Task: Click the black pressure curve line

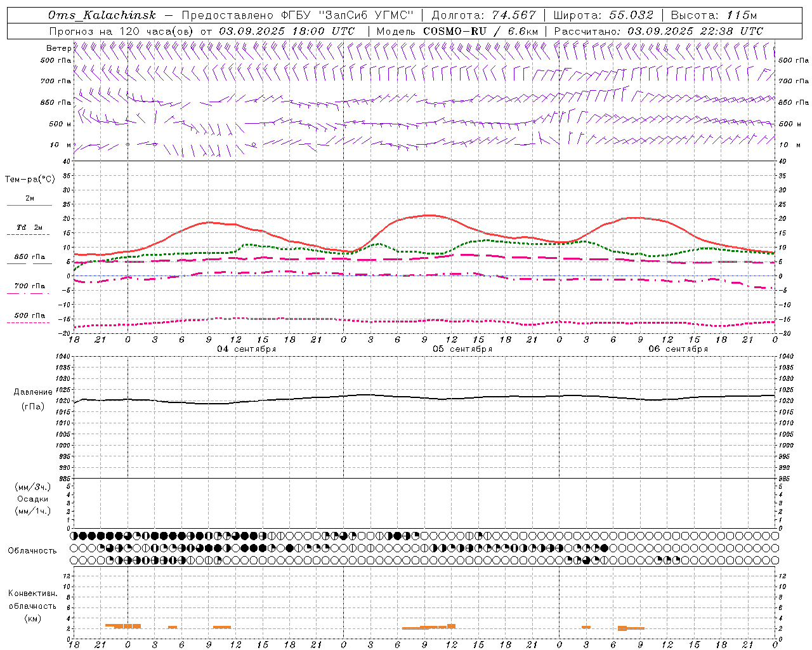Action: 424,399
